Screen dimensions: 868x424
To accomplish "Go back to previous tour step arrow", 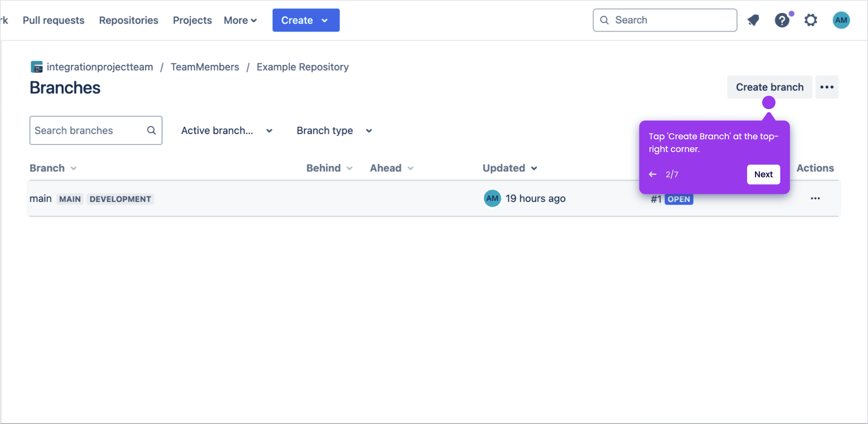I will [x=653, y=174].
